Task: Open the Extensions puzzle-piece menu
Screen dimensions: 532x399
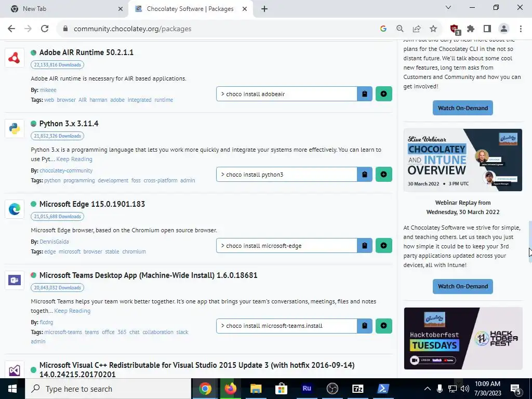Action: click(x=471, y=29)
